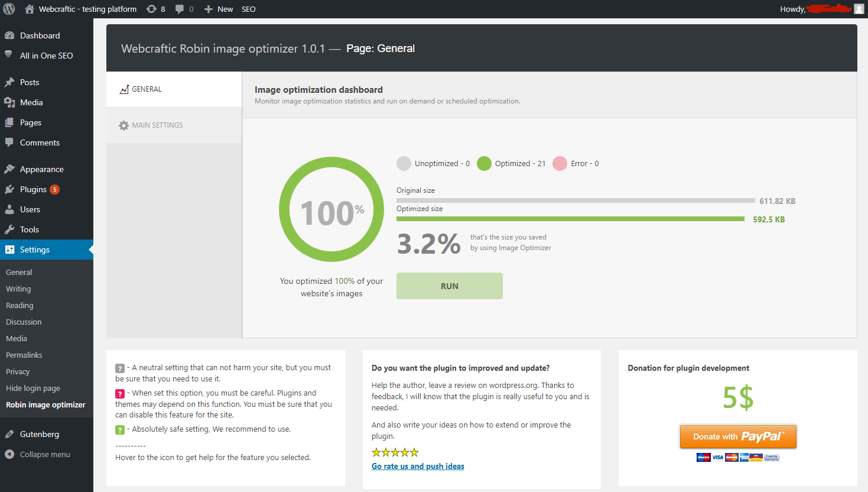Open the Go rate us and push ideas link
This screenshot has height=492, width=868.
pyautogui.click(x=418, y=466)
